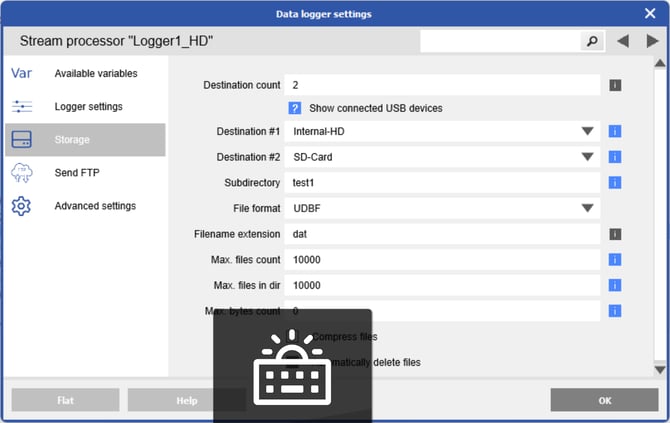The width and height of the screenshot is (670, 423).
Task: Click the Var icon for Available variables
Action: [21, 73]
